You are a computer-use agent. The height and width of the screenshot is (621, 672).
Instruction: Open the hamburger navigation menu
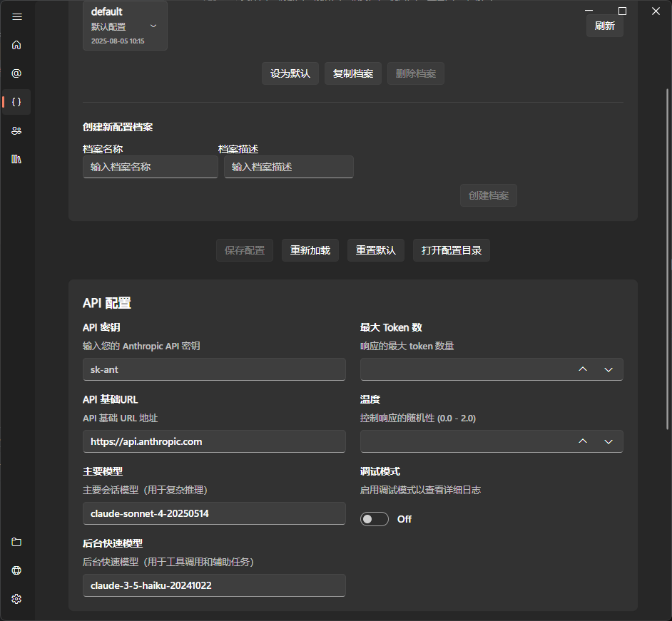click(x=16, y=16)
